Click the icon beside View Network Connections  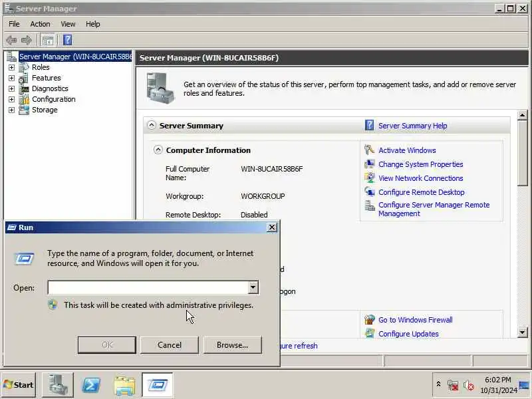tap(369, 178)
